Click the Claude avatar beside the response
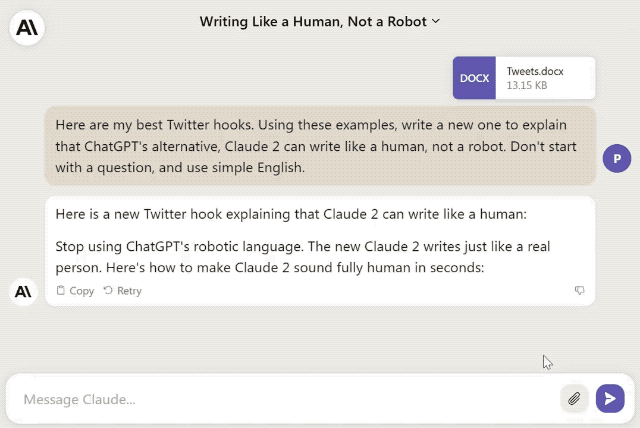Screen dimensions: 640x428 click(25, 291)
